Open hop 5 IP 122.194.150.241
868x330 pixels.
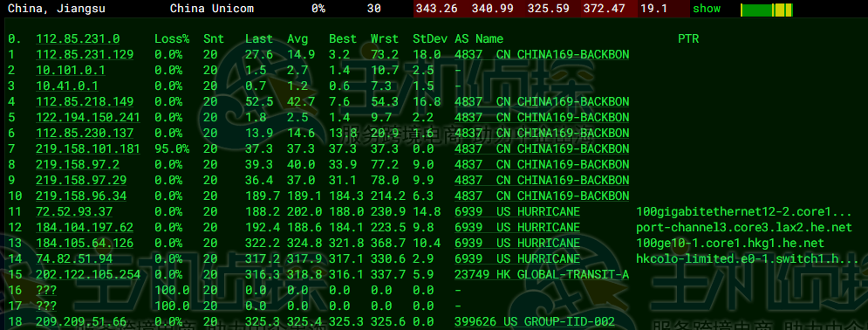(x=88, y=117)
